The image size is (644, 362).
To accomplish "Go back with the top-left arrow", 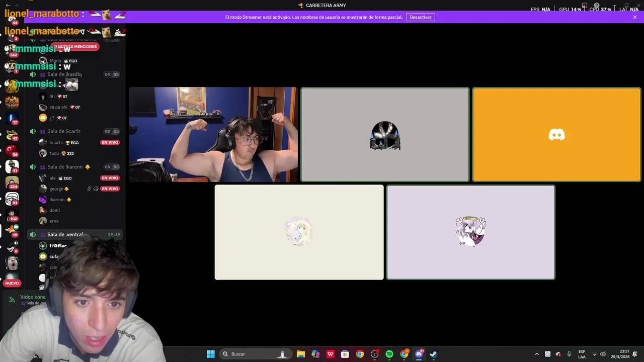I will coord(8,5).
